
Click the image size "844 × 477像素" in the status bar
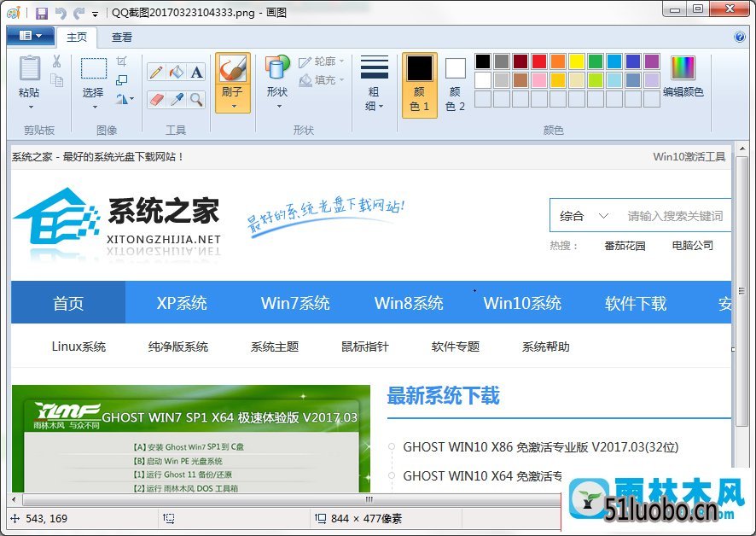(x=366, y=519)
